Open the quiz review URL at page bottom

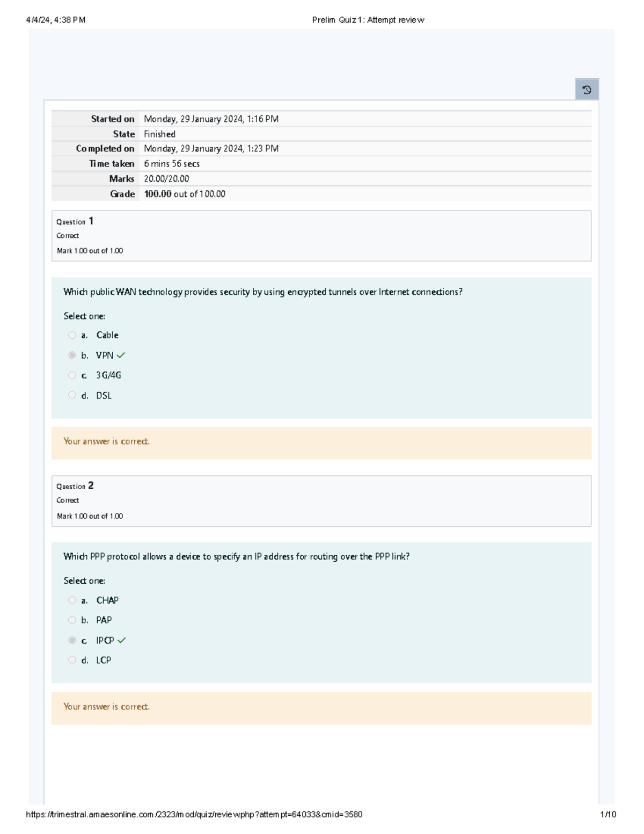click(195, 815)
